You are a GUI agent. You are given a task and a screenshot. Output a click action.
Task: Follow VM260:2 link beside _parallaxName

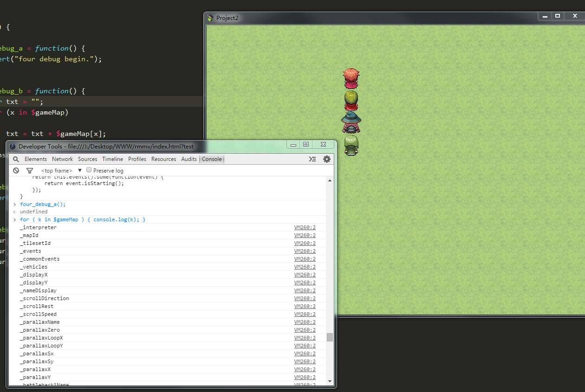(x=305, y=322)
